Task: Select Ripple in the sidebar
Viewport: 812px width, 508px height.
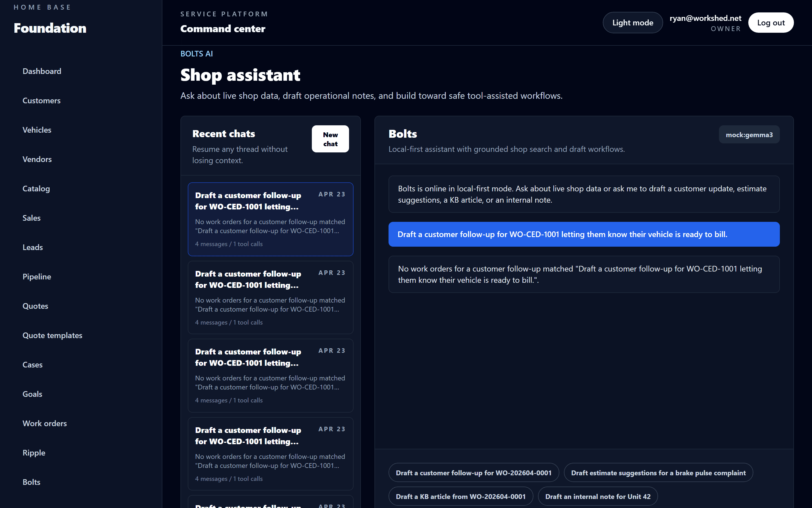Action: 34,453
